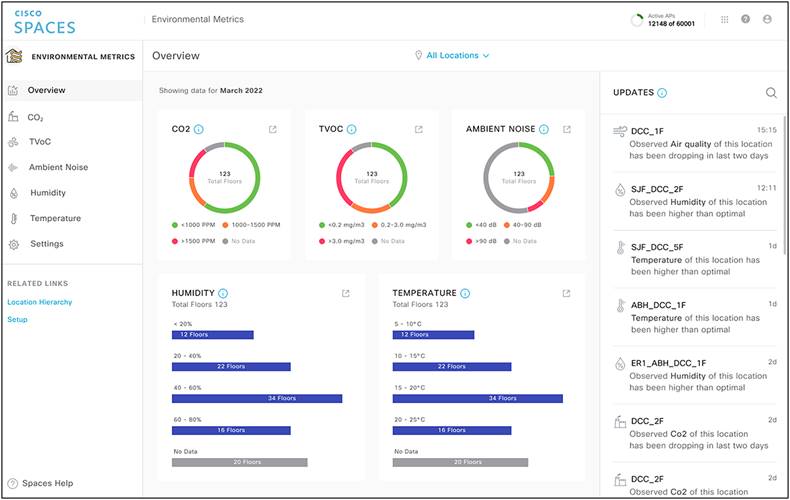Click TVOC card info icon
Viewport: 790px width, 500px height.
click(352, 130)
